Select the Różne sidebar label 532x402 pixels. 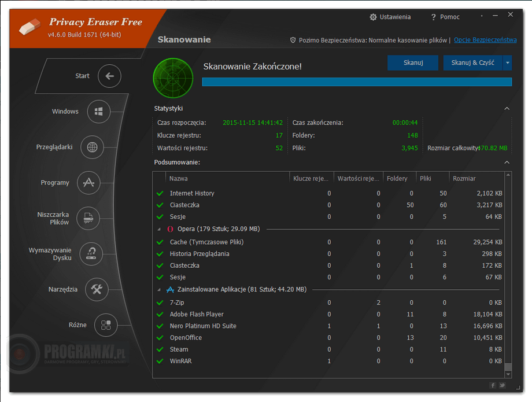[x=77, y=325]
